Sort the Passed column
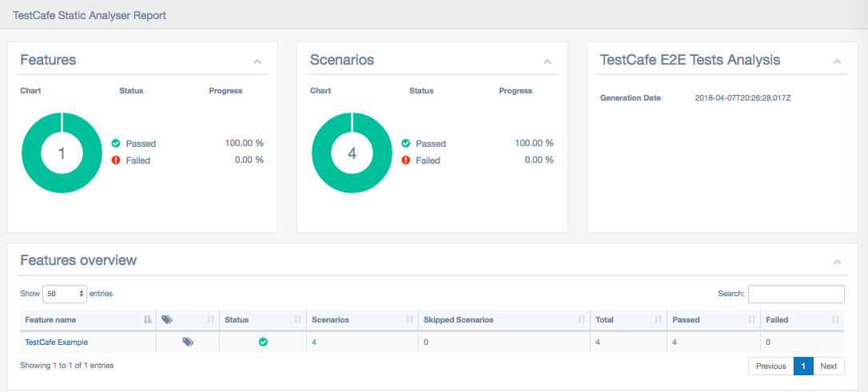Image resolution: width=868 pixels, height=392 pixels. coord(714,319)
